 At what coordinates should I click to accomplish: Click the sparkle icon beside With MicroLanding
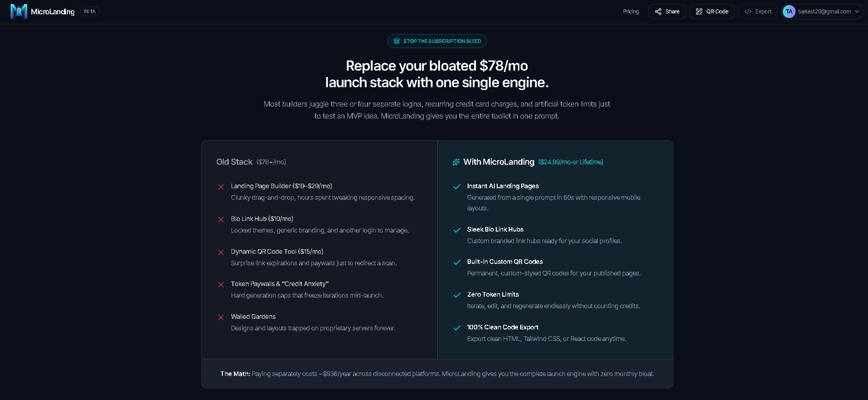click(x=456, y=162)
